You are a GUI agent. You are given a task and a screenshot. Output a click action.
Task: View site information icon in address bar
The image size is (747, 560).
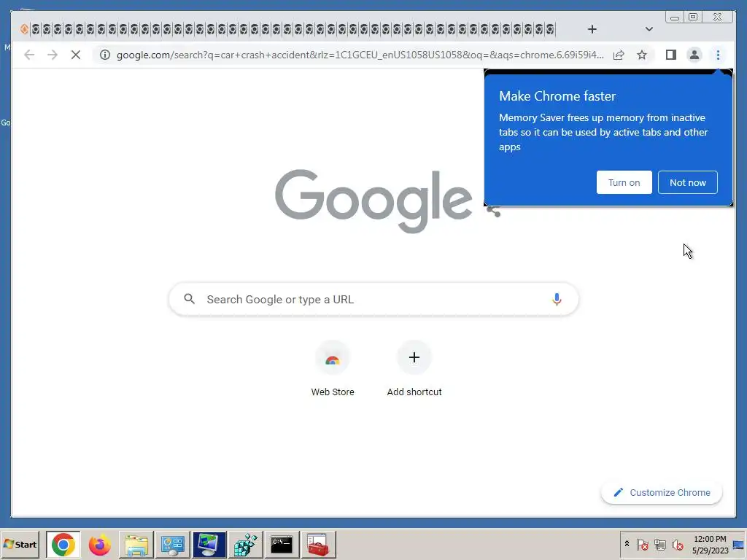(105, 55)
